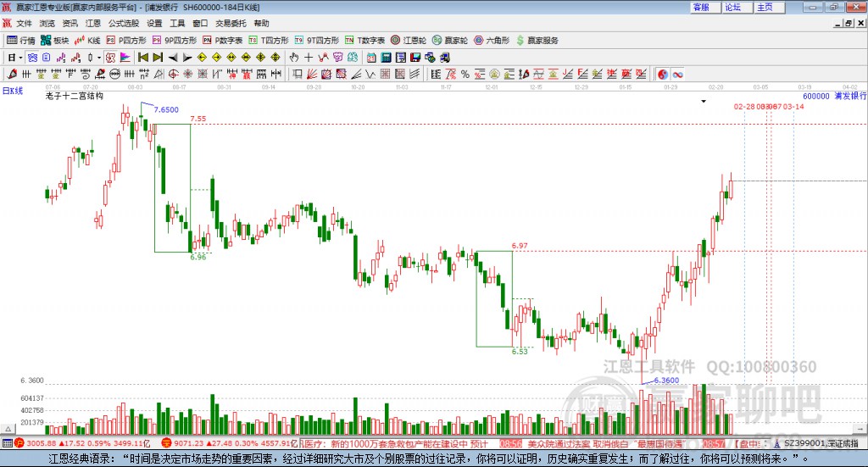The width and height of the screenshot is (868, 467).
Task: Open the 工具 menu
Action: 177,23
